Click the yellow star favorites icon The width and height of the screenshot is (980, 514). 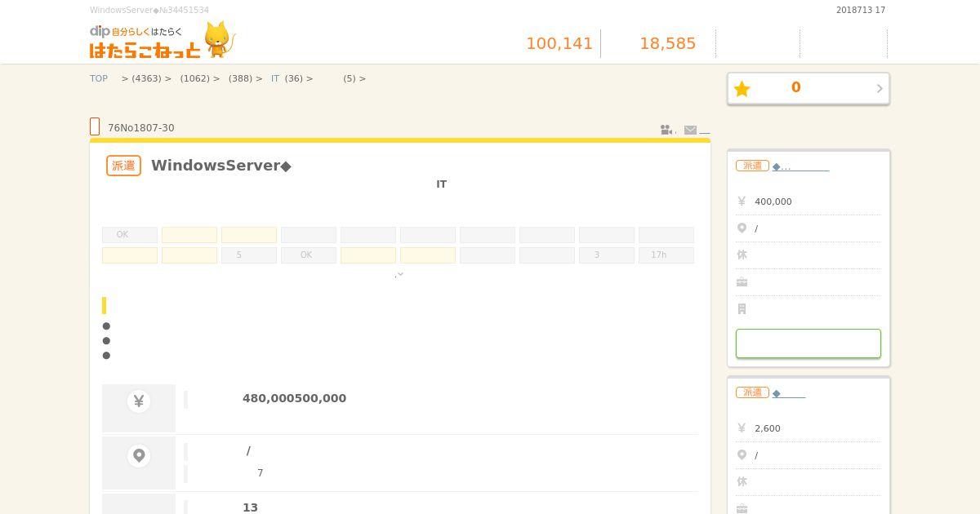(x=742, y=89)
